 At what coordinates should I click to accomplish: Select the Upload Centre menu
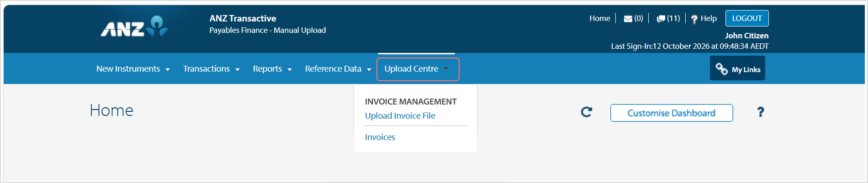tap(411, 69)
